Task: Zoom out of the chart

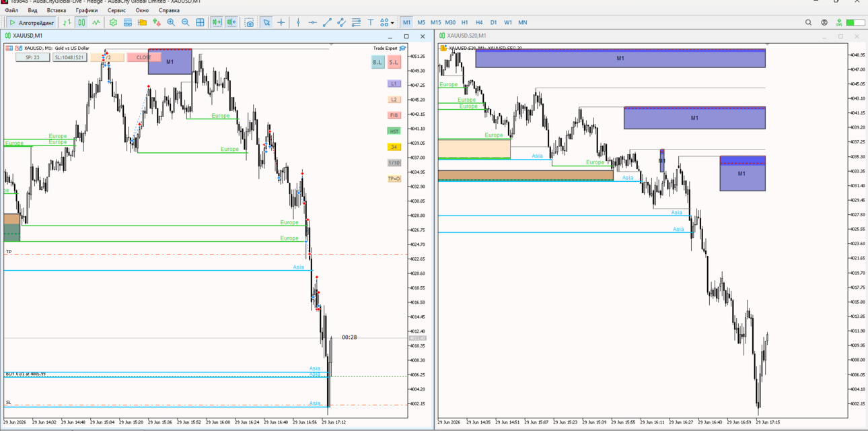Action: click(x=186, y=22)
